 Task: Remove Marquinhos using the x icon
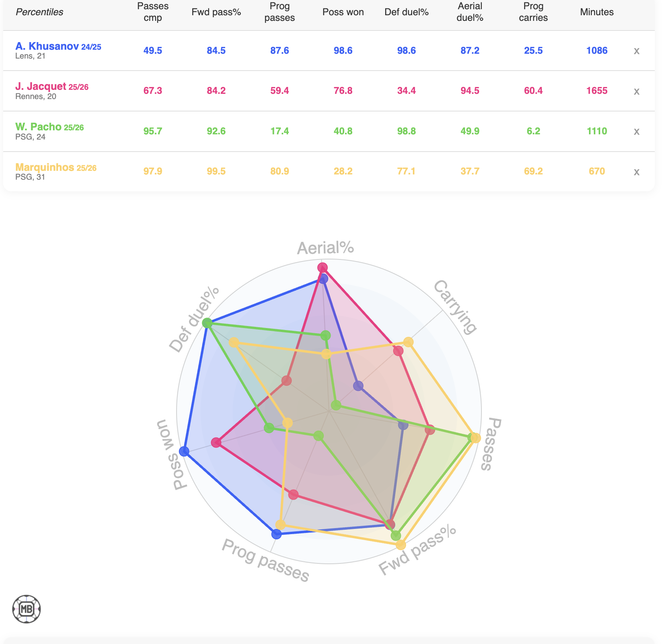(636, 172)
